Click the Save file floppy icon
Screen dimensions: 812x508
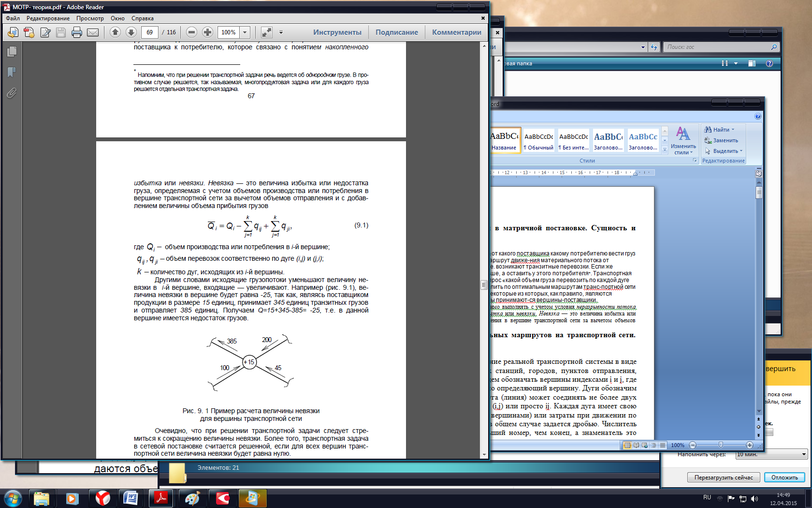point(61,32)
